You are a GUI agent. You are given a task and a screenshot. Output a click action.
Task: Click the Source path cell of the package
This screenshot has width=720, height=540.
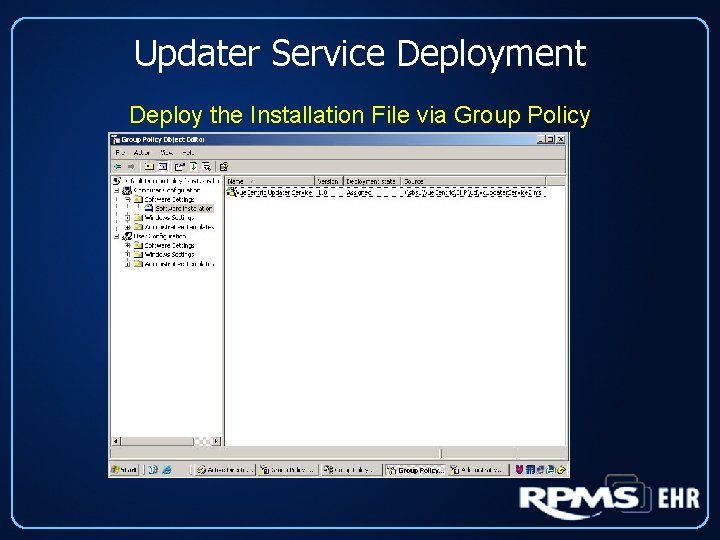(473, 193)
